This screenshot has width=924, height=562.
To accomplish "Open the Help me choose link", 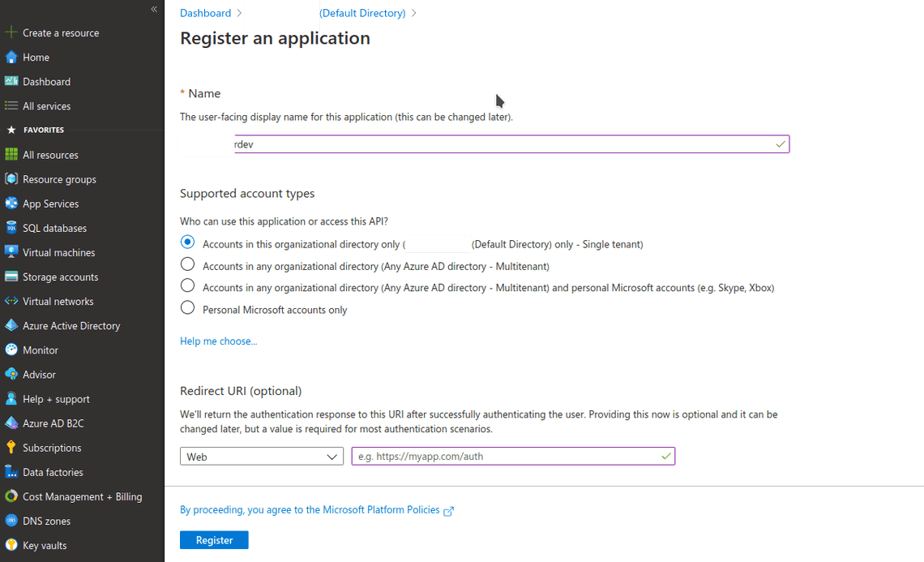I will [x=218, y=341].
